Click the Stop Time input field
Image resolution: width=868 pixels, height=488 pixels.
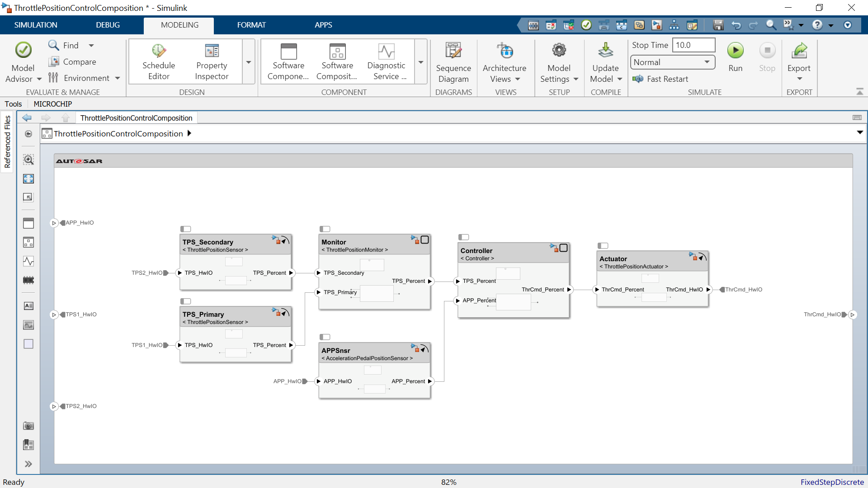coord(693,45)
